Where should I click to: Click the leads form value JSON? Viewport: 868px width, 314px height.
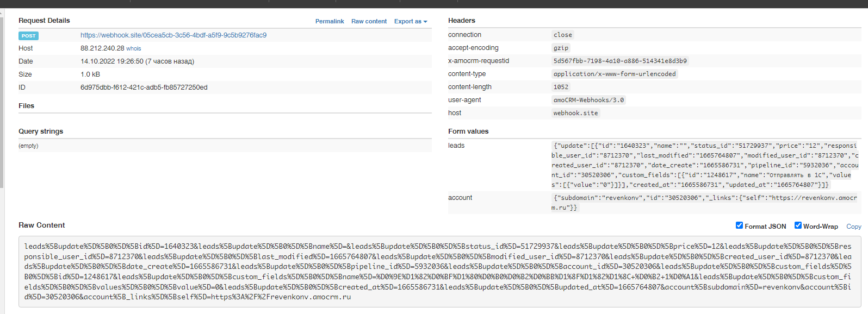click(705, 165)
